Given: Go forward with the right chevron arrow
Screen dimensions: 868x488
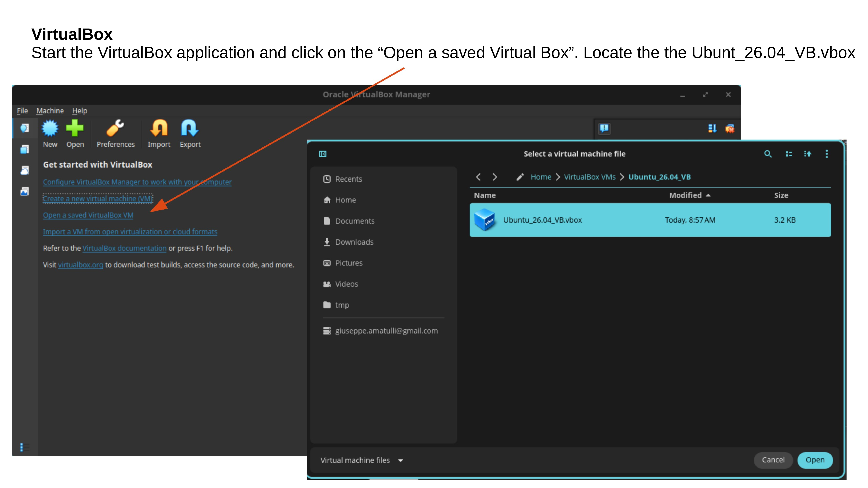Looking at the screenshot, I should click(x=495, y=177).
